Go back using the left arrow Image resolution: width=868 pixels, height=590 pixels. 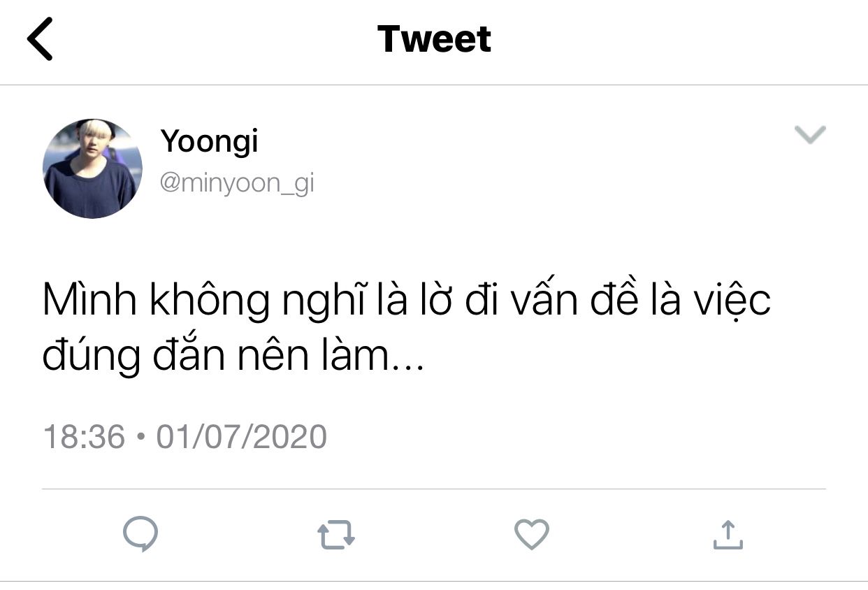[40, 39]
